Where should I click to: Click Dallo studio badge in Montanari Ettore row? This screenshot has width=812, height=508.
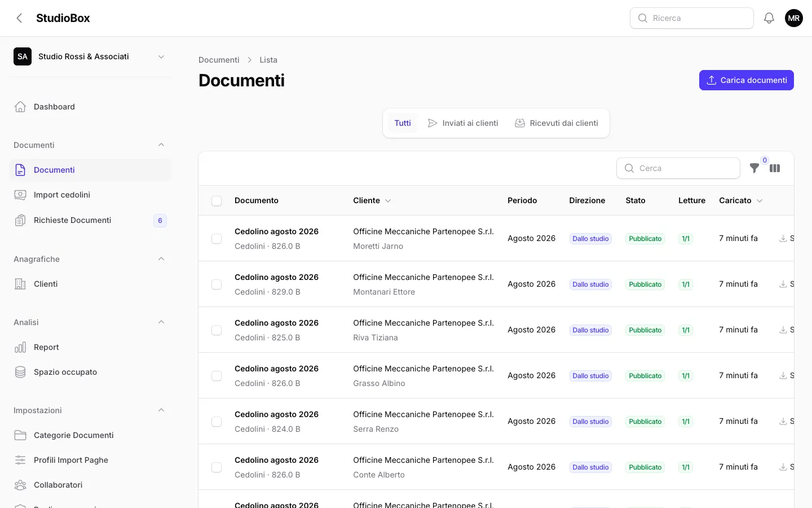click(x=590, y=284)
